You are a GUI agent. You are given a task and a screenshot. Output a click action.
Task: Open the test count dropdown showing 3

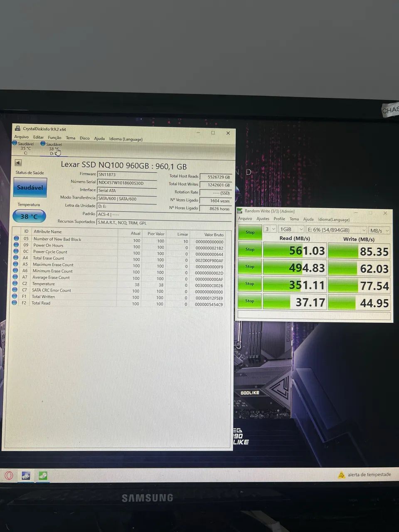[270, 229]
